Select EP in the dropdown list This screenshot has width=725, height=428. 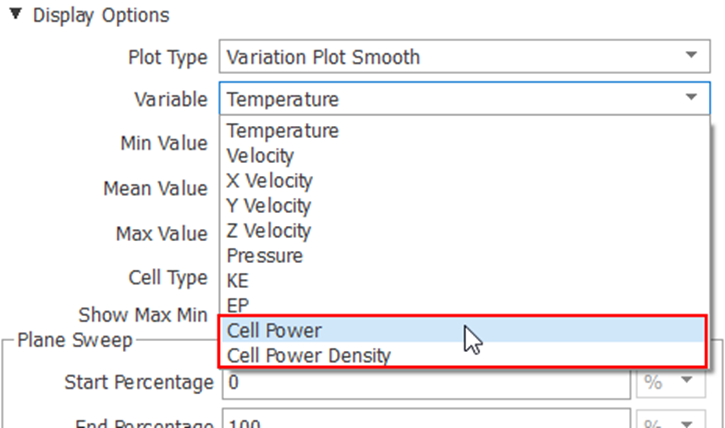coord(239,305)
